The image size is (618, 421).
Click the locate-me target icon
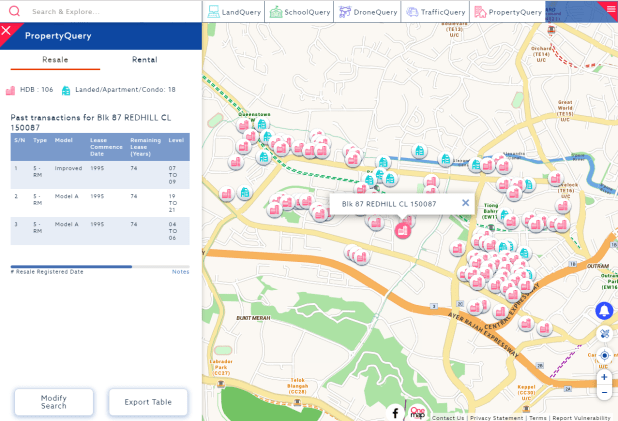click(604, 355)
